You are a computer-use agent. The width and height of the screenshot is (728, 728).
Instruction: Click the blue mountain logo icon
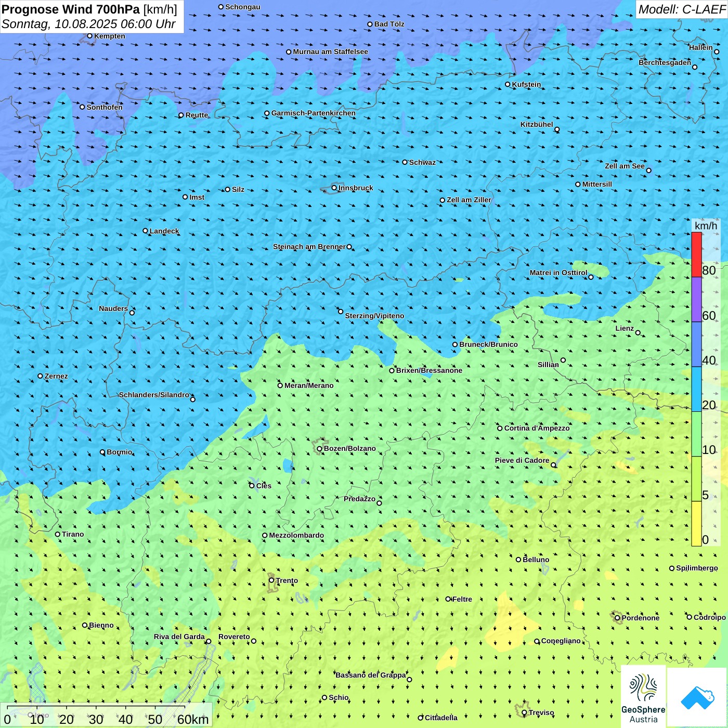pyautogui.click(x=697, y=697)
